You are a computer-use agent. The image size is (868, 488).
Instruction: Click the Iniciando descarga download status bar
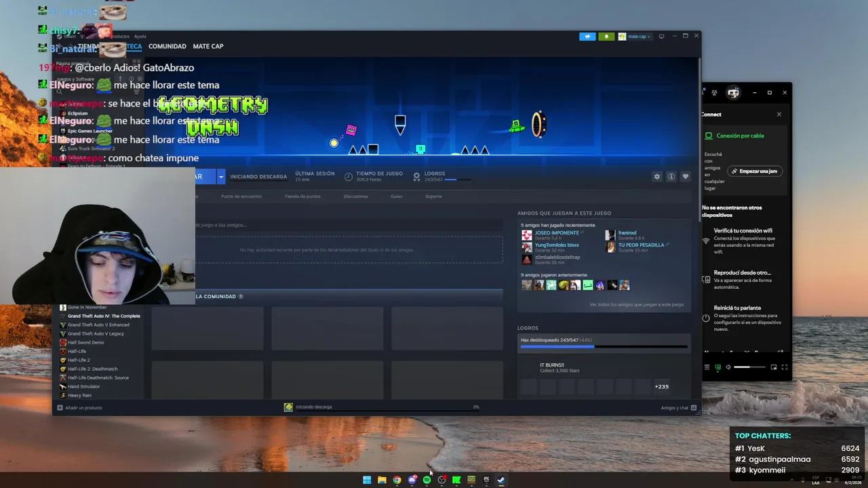tap(382, 407)
